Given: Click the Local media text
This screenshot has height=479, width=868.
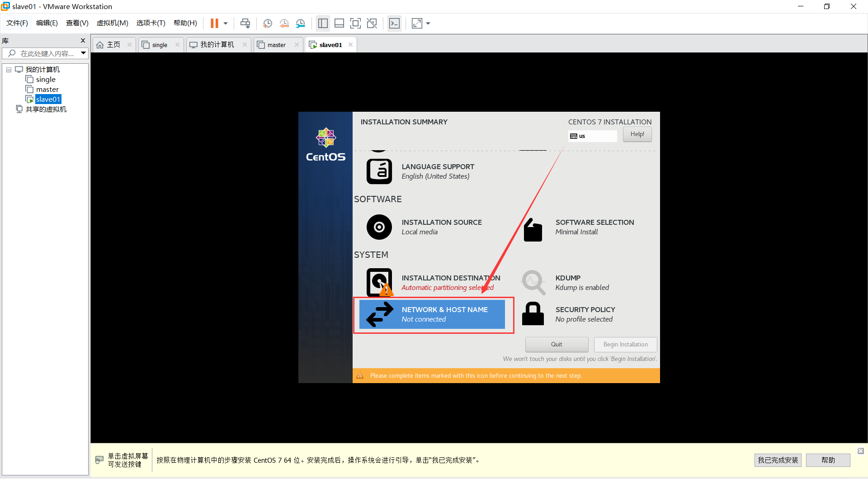Looking at the screenshot, I should 420,232.
